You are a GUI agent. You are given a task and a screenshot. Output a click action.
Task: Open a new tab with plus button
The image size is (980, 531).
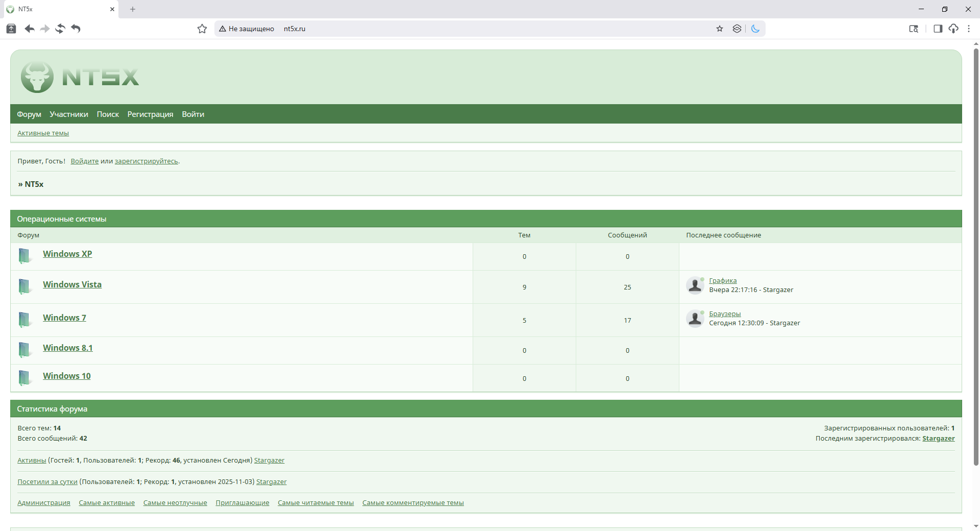(133, 9)
